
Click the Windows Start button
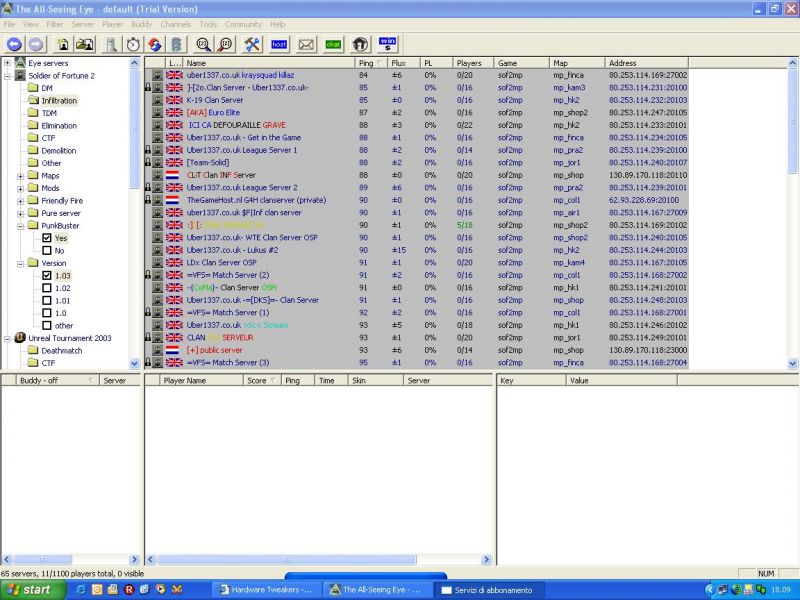pos(30,590)
